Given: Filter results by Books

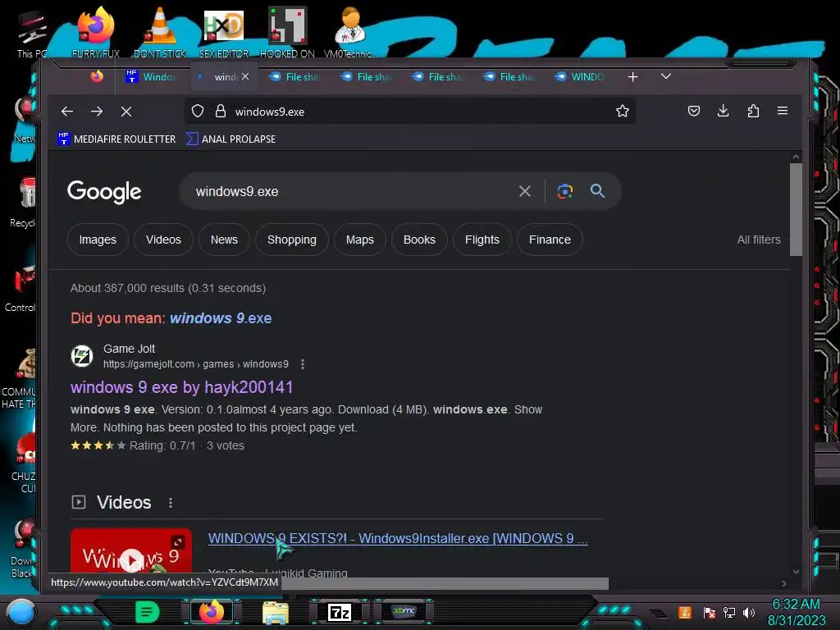Looking at the screenshot, I should (x=419, y=240).
